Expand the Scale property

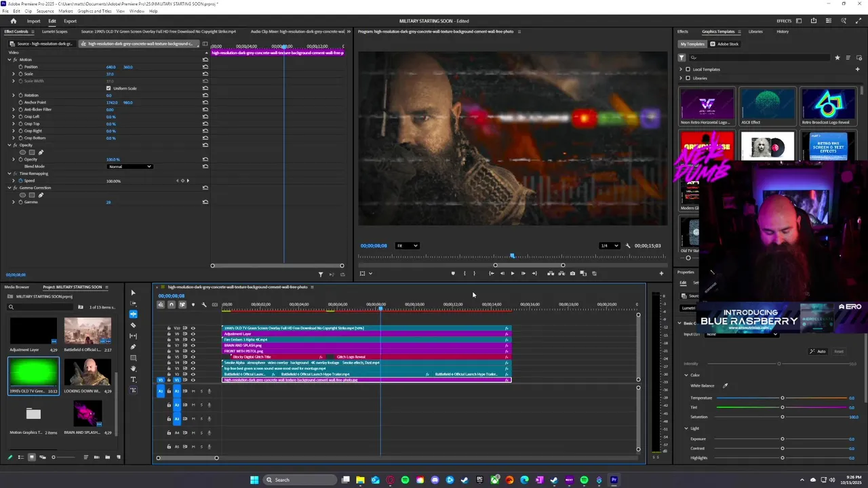(x=14, y=74)
